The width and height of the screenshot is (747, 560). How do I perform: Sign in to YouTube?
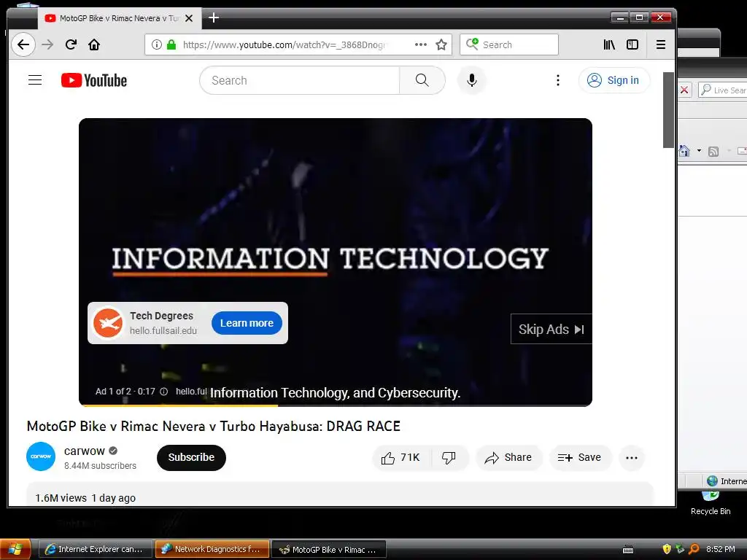[614, 80]
